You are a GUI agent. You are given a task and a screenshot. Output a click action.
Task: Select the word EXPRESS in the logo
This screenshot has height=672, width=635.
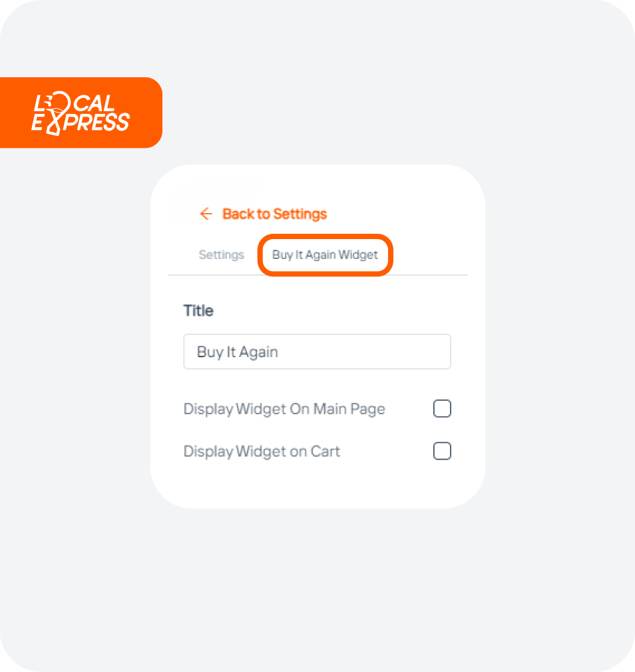pos(81,123)
